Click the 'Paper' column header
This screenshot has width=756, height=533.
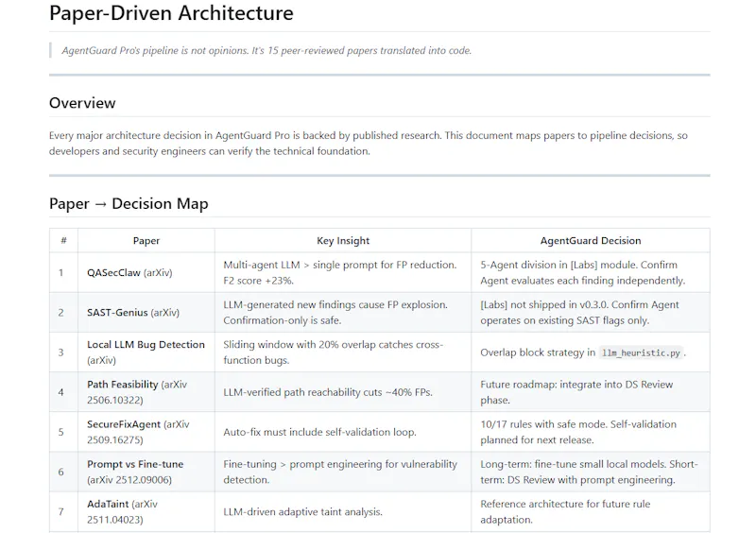coord(146,241)
